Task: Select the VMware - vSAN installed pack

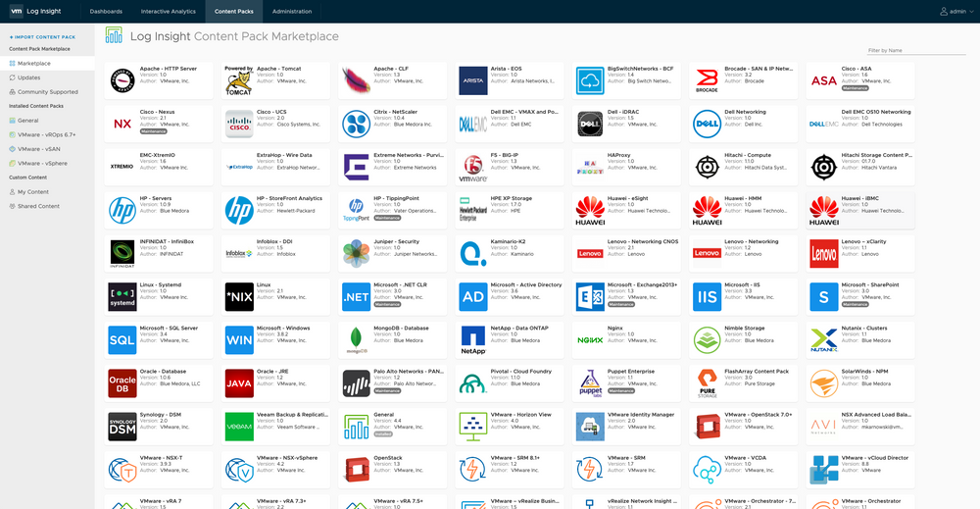Action: 37,148
